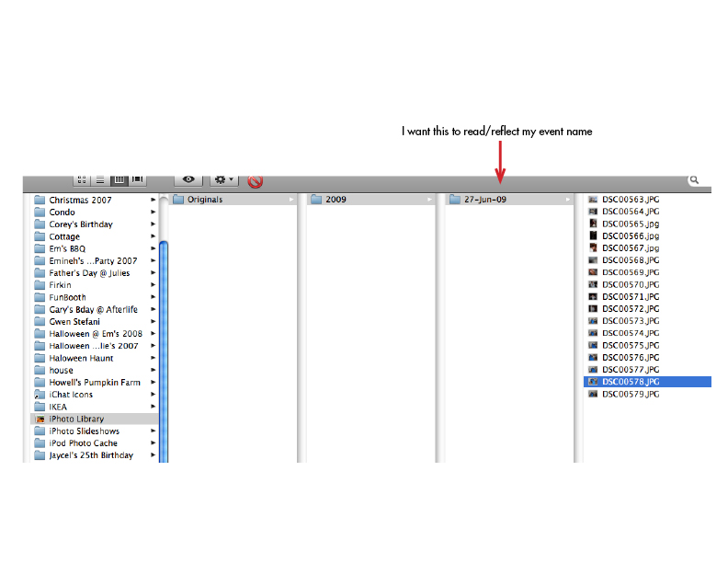Select the Originals folder

[233, 200]
